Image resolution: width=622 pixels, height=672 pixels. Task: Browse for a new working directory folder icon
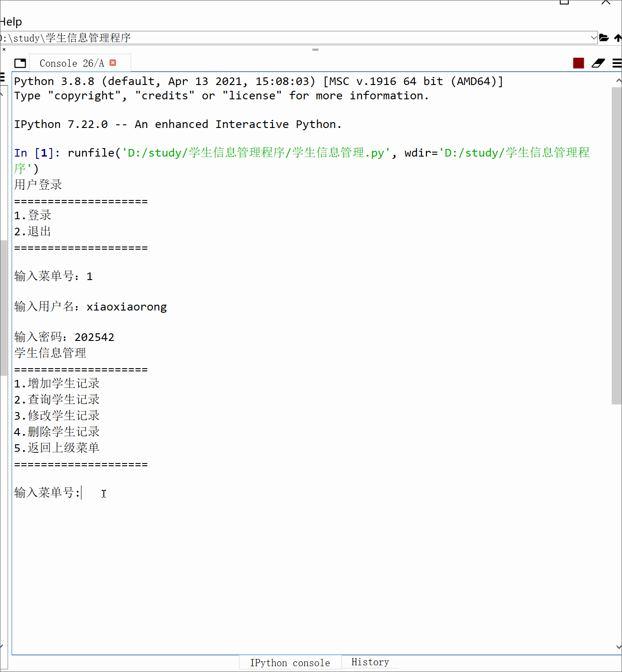click(x=605, y=38)
